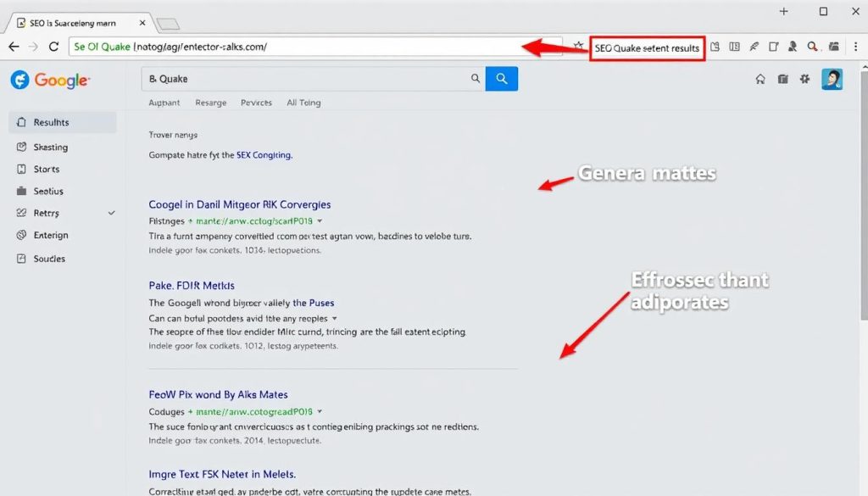Open the user profile avatar
The height and width of the screenshot is (496, 868).
[x=832, y=79]
